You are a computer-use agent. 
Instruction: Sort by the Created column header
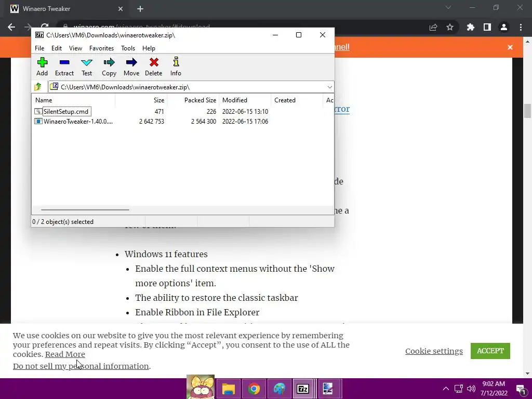click(x=297, y=100)
